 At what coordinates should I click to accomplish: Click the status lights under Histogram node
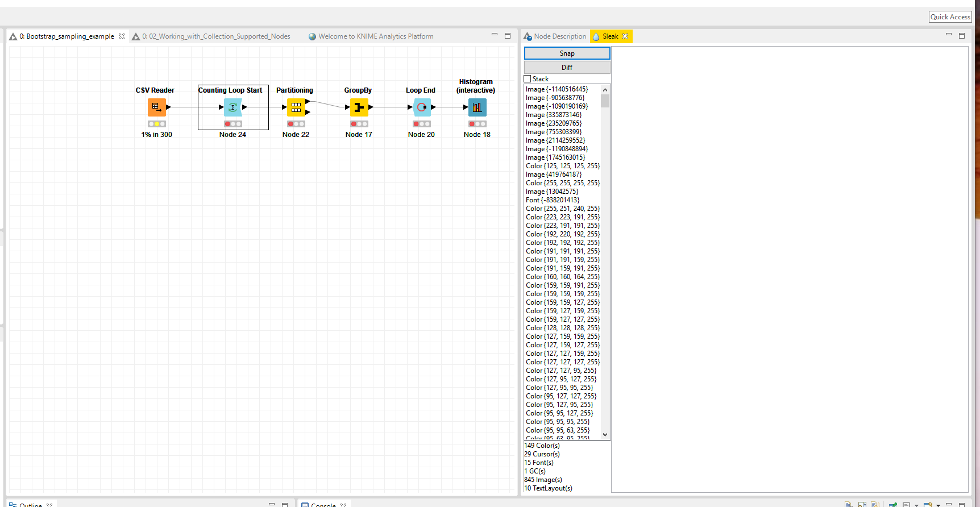tap(477, 124)
